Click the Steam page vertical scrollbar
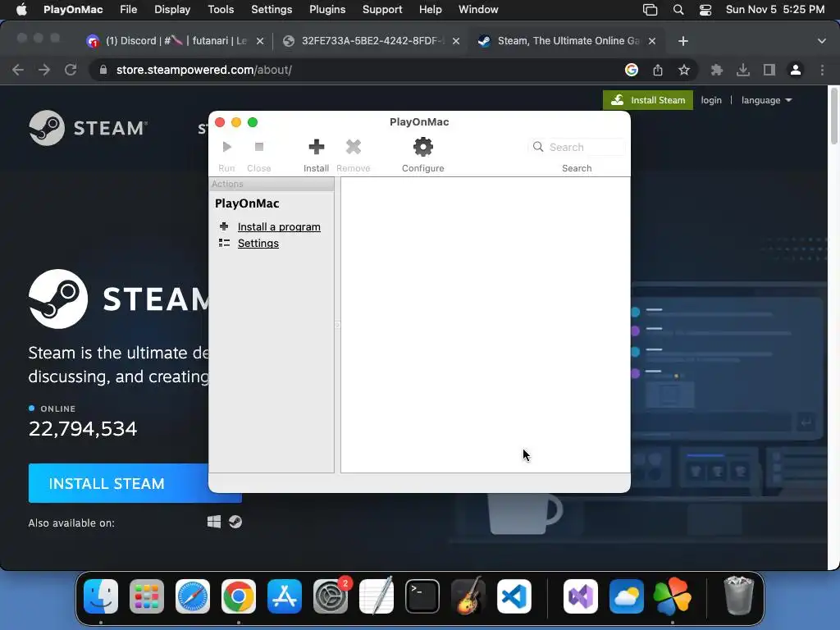The height and width of the screenshot is (630, 840). pyautogui.click(x=833, y=116)
